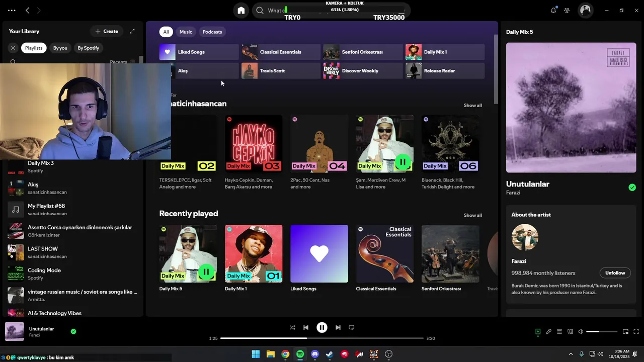Image resolution: width=644 pixels, height=362 pixels.
Task: Click the main view vertical scrollbar
Action: (496, 69)
